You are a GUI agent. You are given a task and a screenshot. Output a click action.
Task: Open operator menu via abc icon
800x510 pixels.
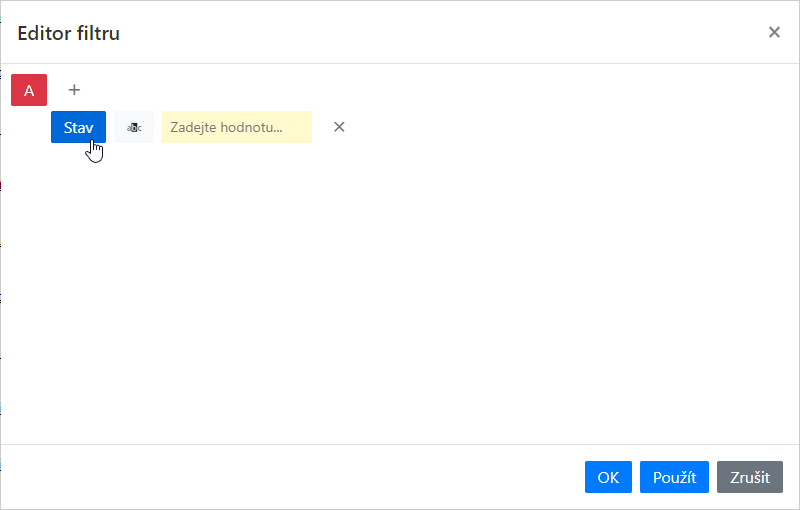click(x=134, y=127)
